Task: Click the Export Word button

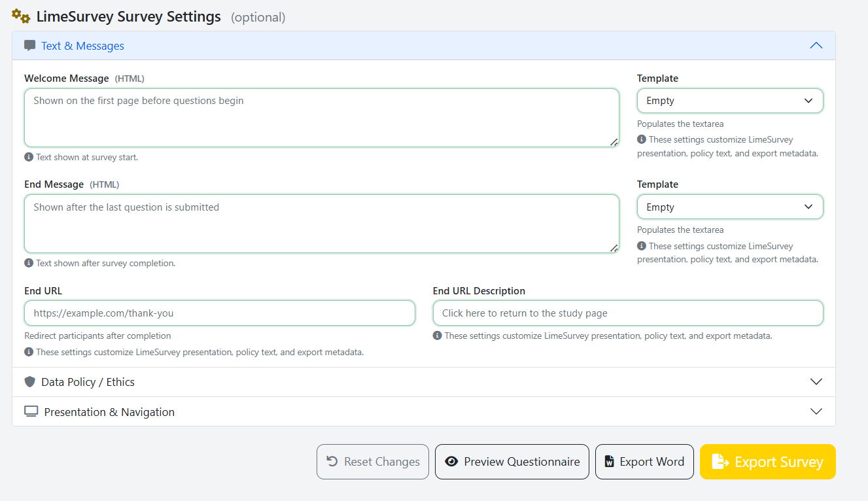Action: click(644, 462)
